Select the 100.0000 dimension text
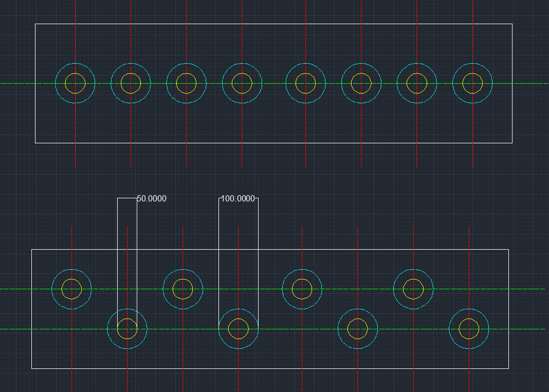Screen dimensions: 549x392 click(x=237, y=199)
